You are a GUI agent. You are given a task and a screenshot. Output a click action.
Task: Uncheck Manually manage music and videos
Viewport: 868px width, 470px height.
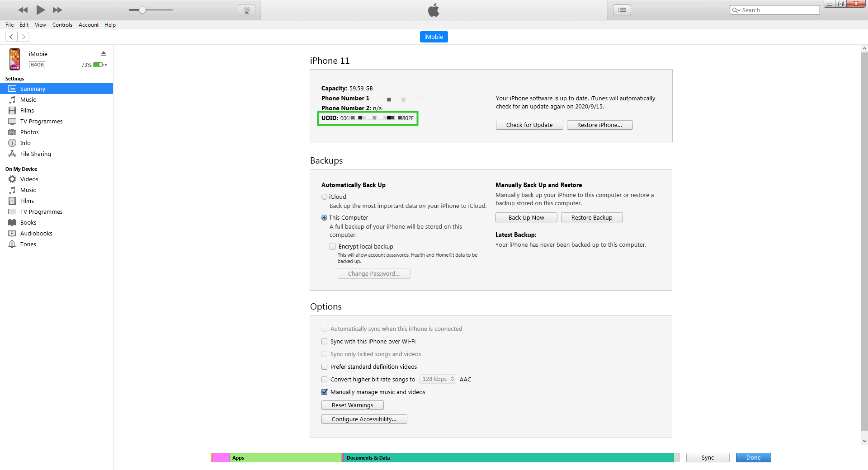324,392
